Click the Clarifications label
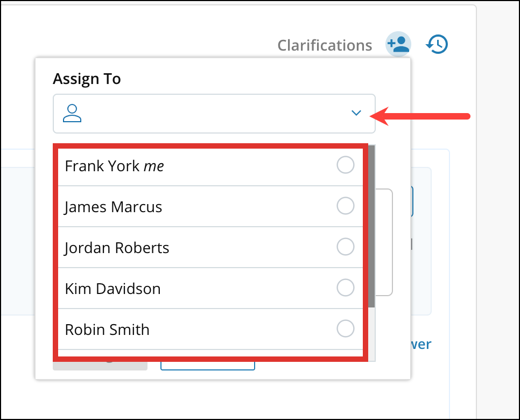Screen dimensions: 520x420 pyautogui.click(x=325, y=45)
